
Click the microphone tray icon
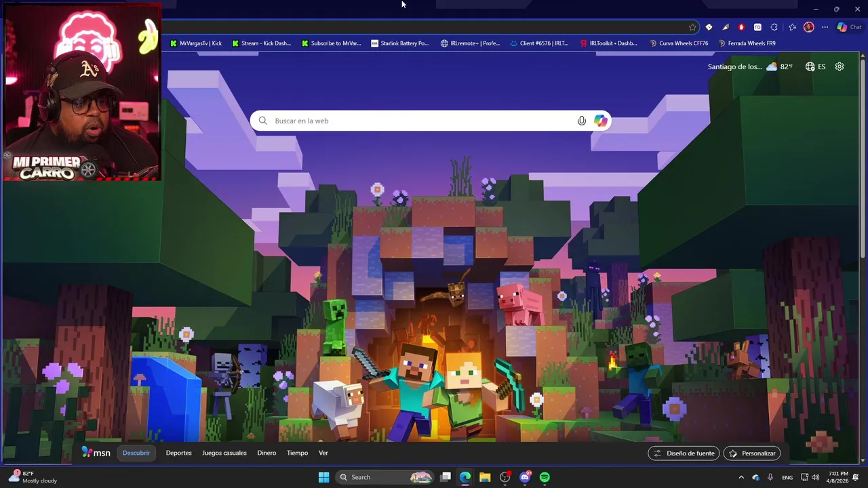[x=770, y=477]
